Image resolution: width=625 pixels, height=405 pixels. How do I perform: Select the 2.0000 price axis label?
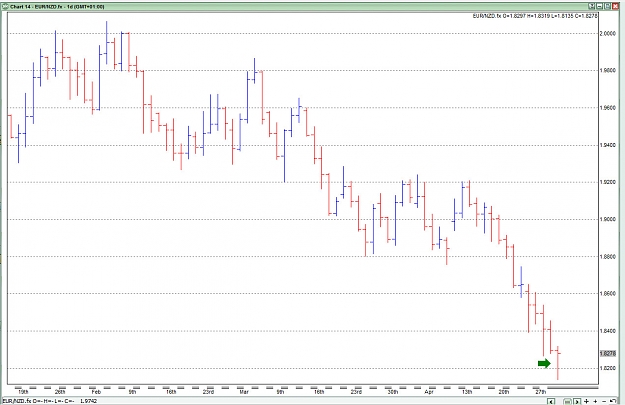click(607, 33)
